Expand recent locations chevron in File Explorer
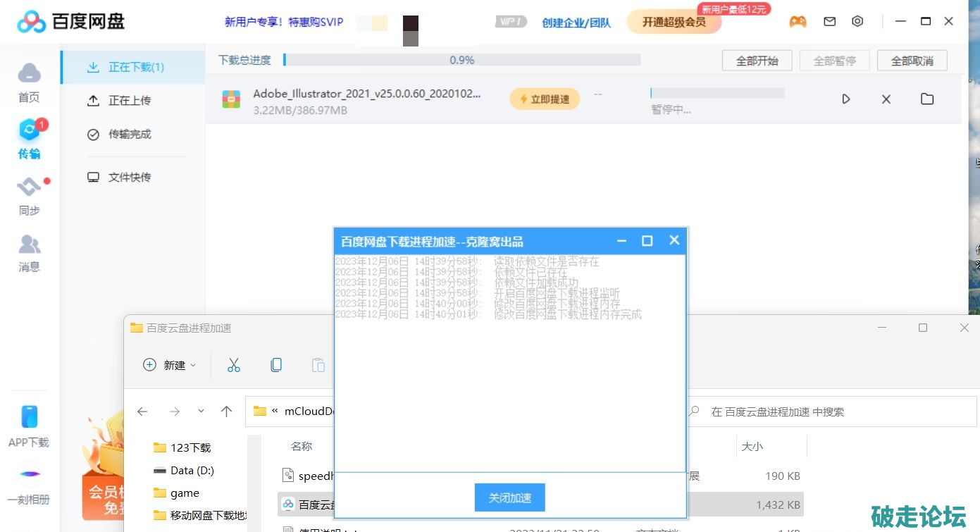 (201, 412)
